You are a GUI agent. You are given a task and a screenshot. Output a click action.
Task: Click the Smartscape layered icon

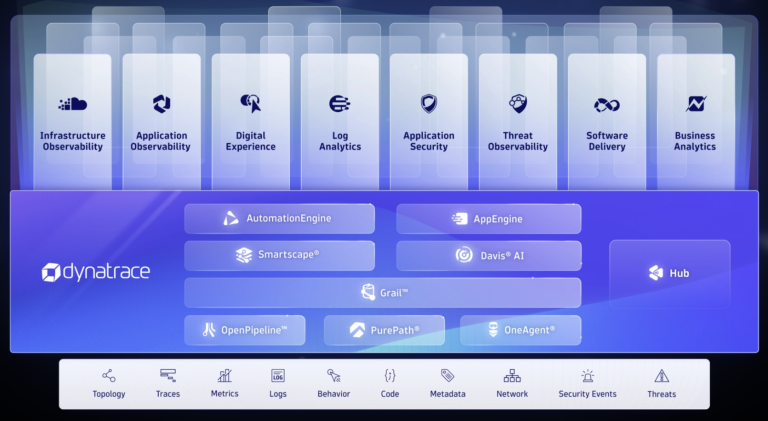(x=244, y=255)
